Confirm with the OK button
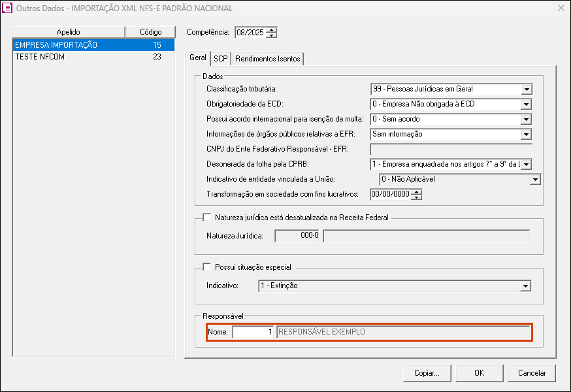The image size is (571, 392). click(x=480, y=373)
